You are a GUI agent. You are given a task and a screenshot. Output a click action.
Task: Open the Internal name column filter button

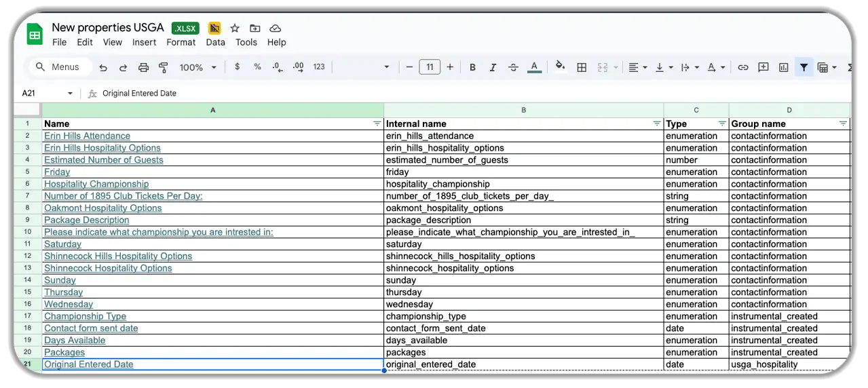click(657, 124)
